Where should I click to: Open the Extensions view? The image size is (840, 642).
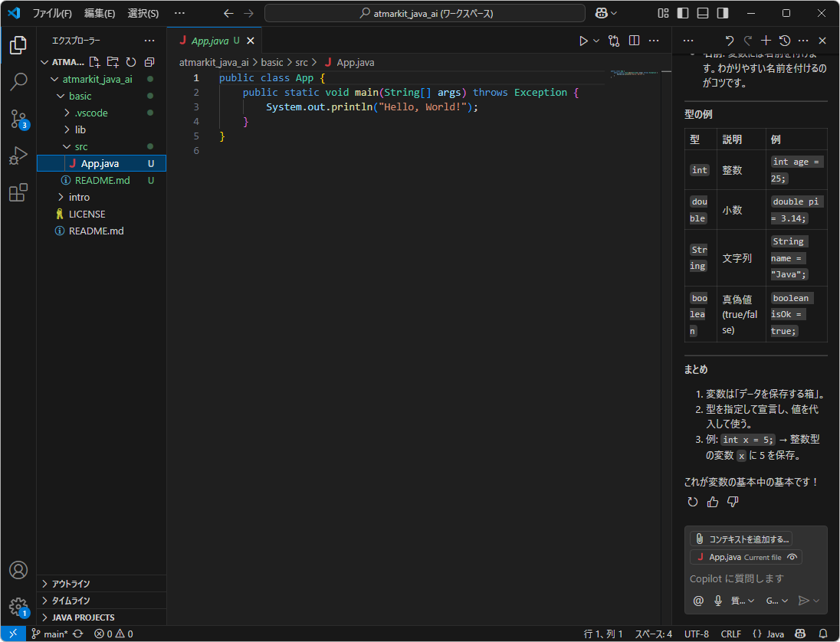17,192
